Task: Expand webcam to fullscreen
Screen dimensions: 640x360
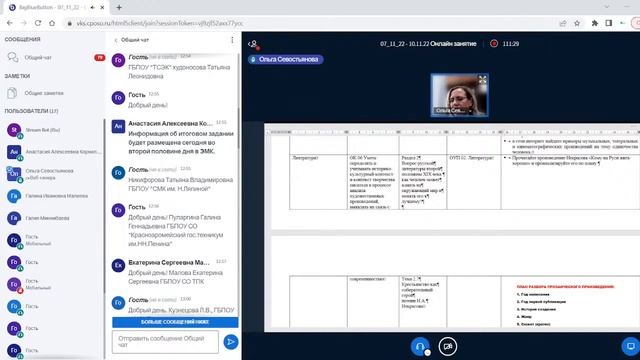Action: tap(482, 80)
